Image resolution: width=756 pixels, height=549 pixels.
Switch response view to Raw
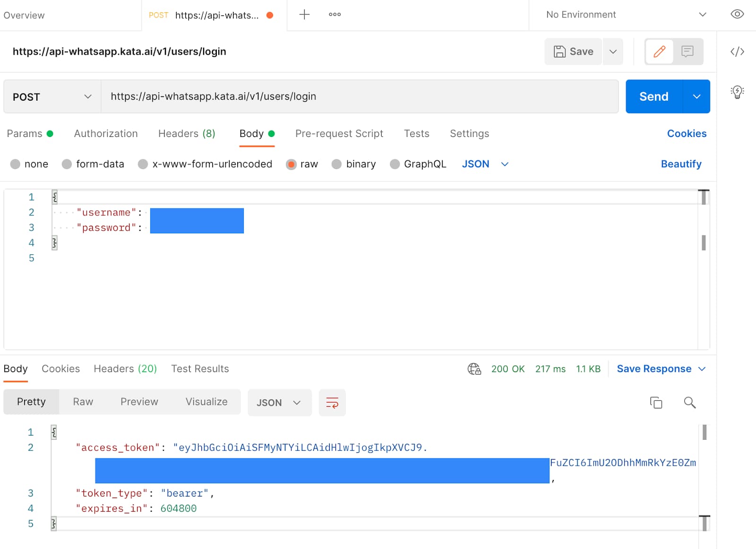(83, 402)
